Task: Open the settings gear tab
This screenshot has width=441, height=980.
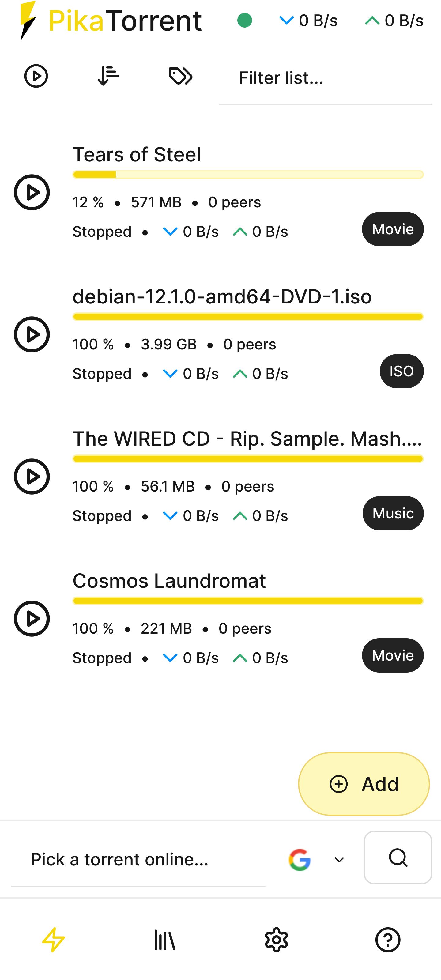Action: [x=276, y=940]
